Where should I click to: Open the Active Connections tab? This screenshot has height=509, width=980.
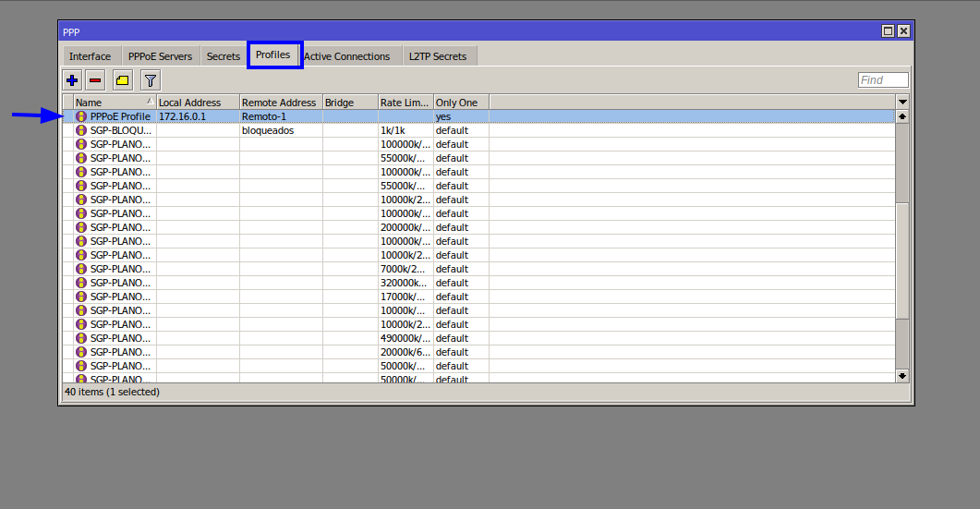pyautogui.click(x=346, y=56)
